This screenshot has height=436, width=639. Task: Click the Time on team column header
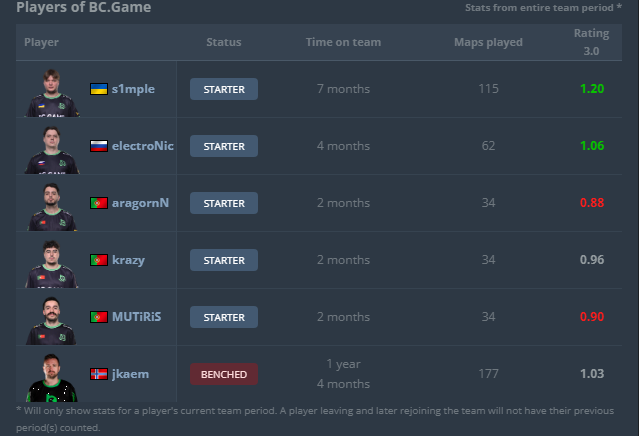point(344,42)
